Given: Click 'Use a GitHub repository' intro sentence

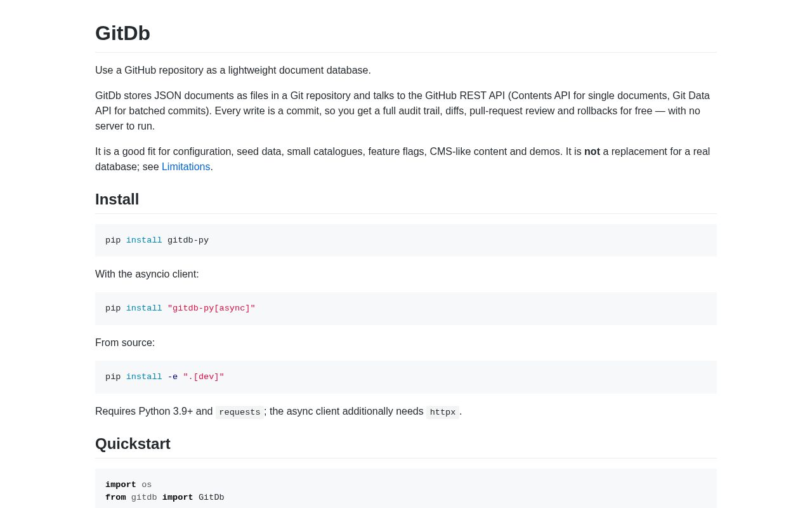Looking at the screenshot, I should 233,70.
